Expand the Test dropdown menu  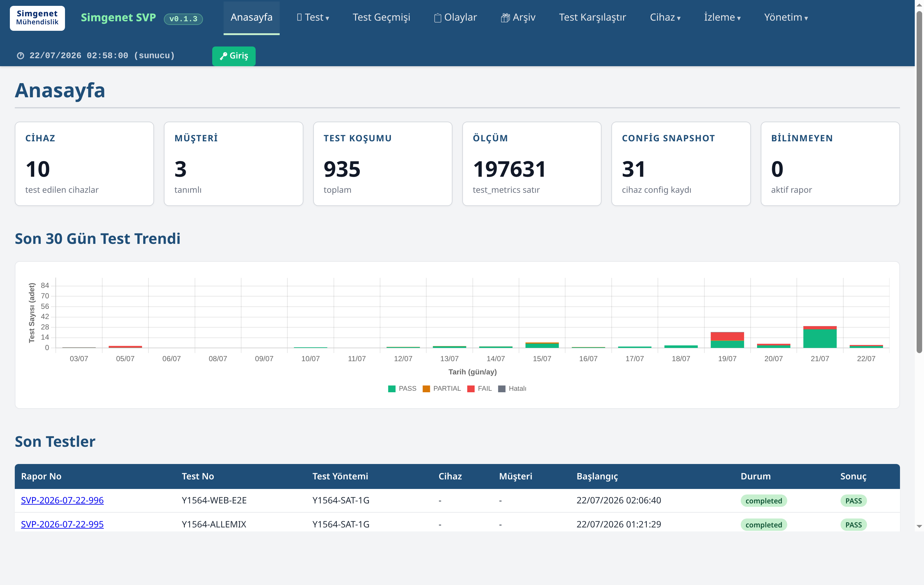point(313,18)
